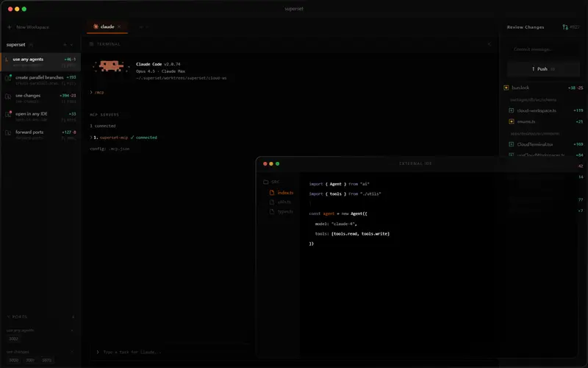Viewport: 588px width, 368px height.
Task: Click port 3002 chip
Action: point(13,339)
